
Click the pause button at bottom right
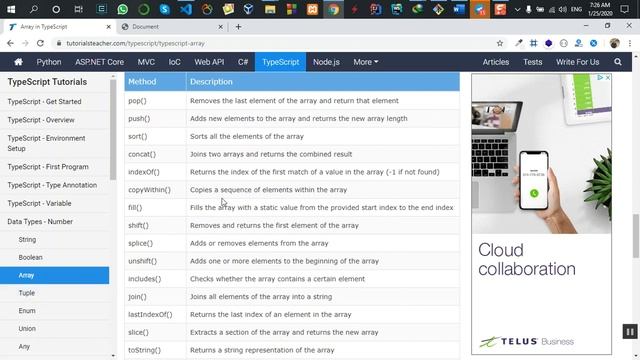click(x=629, y=331)
